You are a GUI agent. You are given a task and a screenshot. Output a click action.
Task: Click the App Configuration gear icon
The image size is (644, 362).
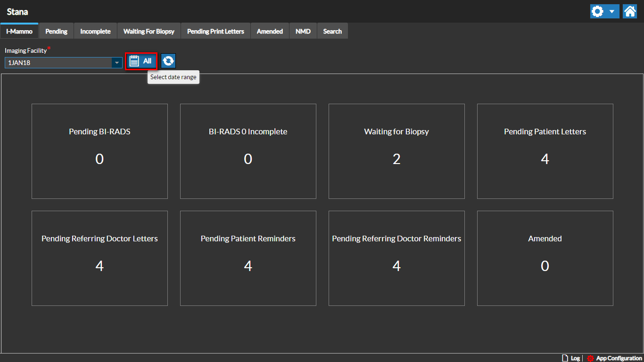590,358
